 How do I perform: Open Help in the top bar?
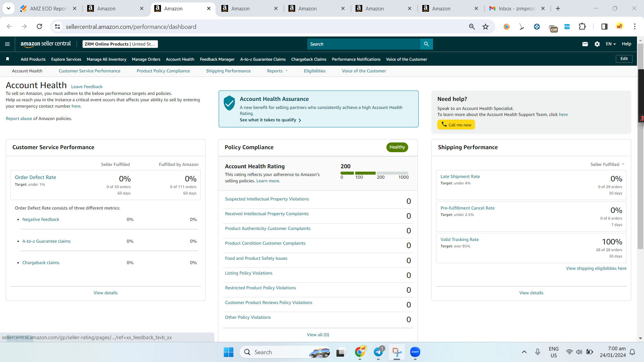[626, 44]
